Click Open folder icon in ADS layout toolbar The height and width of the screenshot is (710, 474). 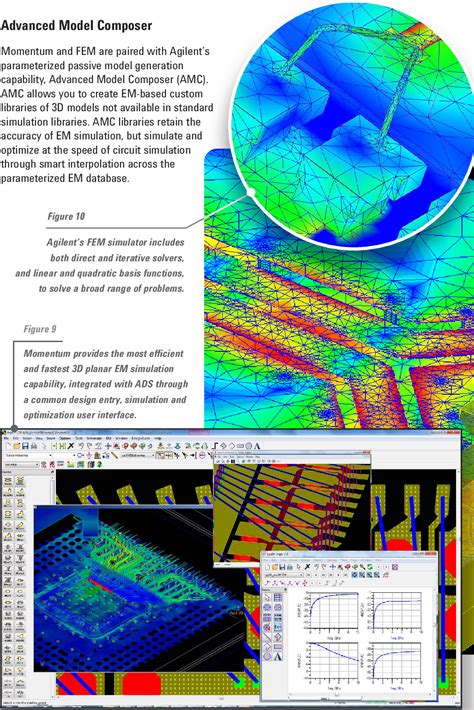17,446
